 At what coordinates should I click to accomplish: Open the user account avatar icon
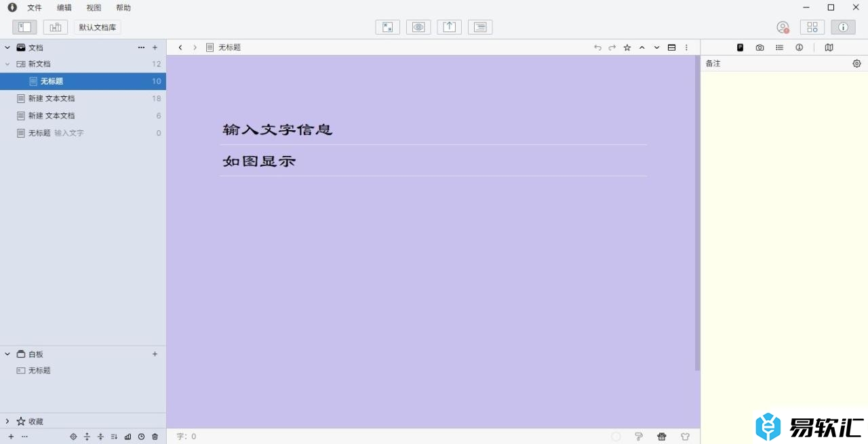pyautogui.click(x=783, y=27)
